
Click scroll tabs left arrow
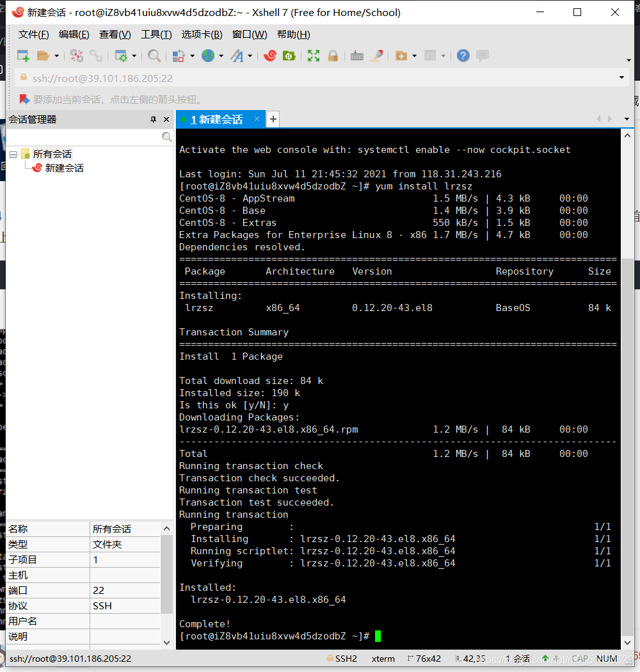[x=598, y=119]
